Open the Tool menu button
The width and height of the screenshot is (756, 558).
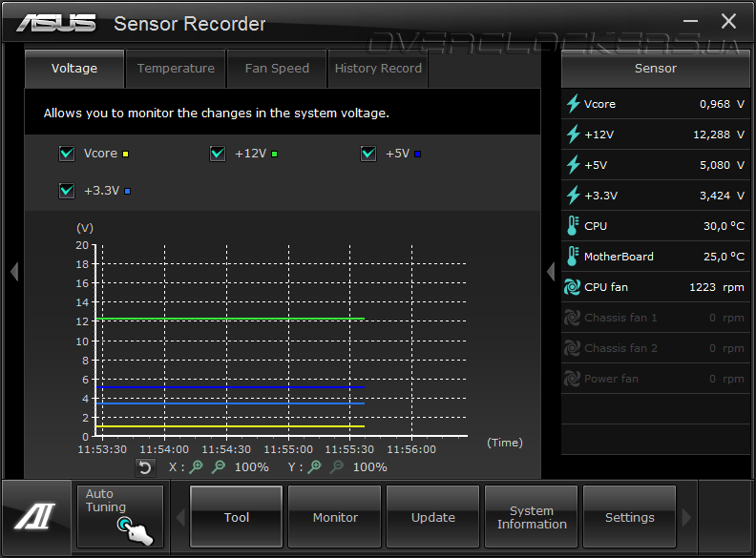click(237, 517)
